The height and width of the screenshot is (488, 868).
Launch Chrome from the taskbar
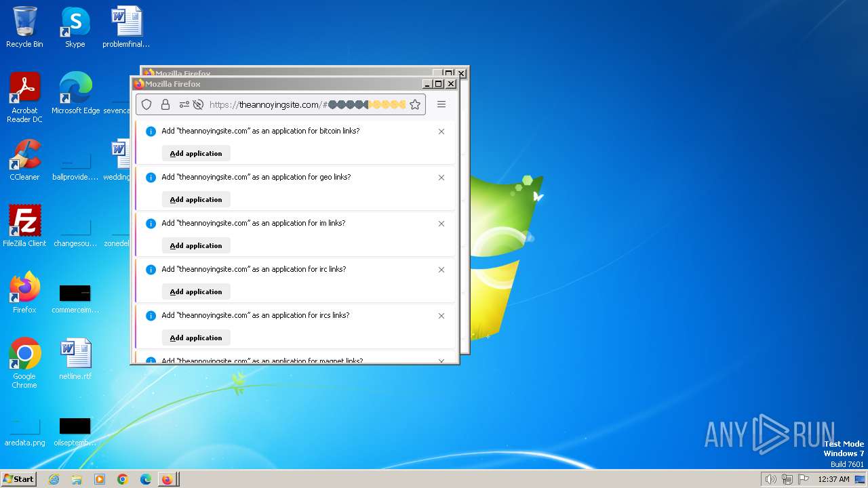[123, 479]
